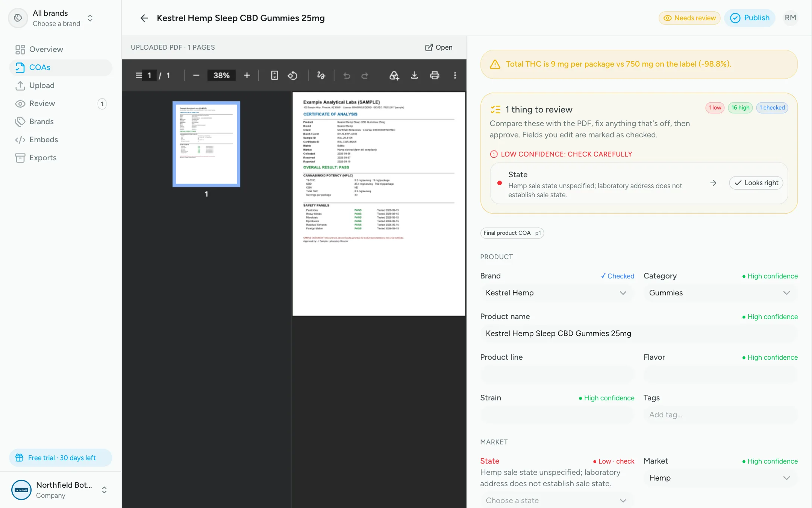Click into the Strain field
812x508 pixels.
pyautogui.click(x=557, y=415)
